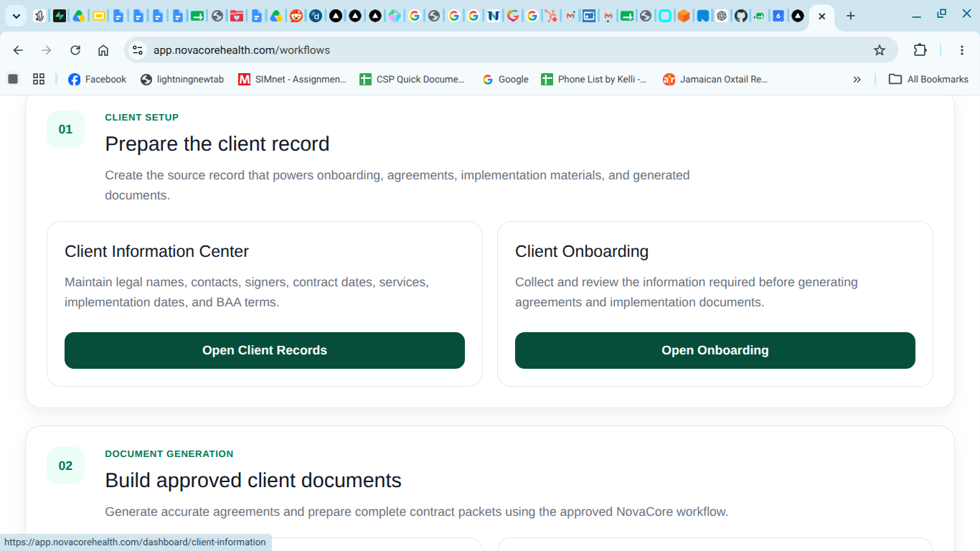Click the 02 step badge
The image size is (980, 551).
(x=65, y=466)
